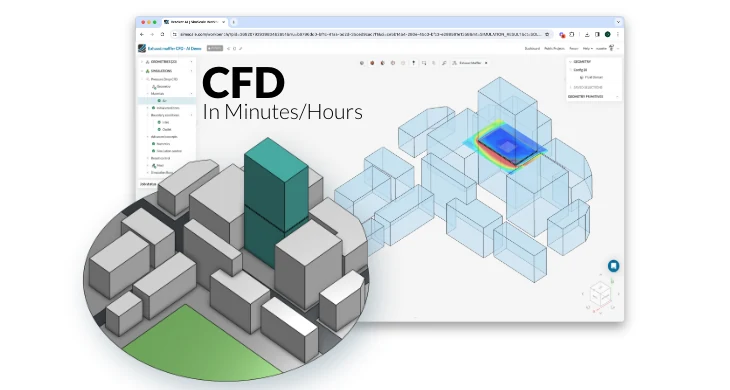Open a new browser tab
This screenshot has width=730, height=390.
[x=234, y=22]
